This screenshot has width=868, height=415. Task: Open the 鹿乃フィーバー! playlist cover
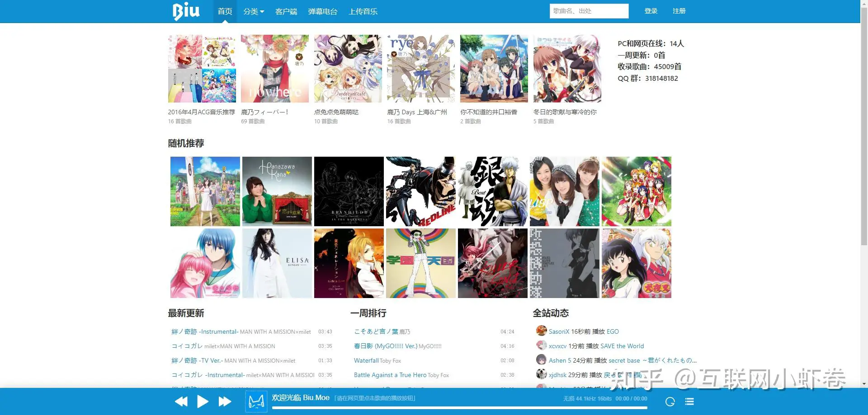pyautogui.click(x=275, y=69)
